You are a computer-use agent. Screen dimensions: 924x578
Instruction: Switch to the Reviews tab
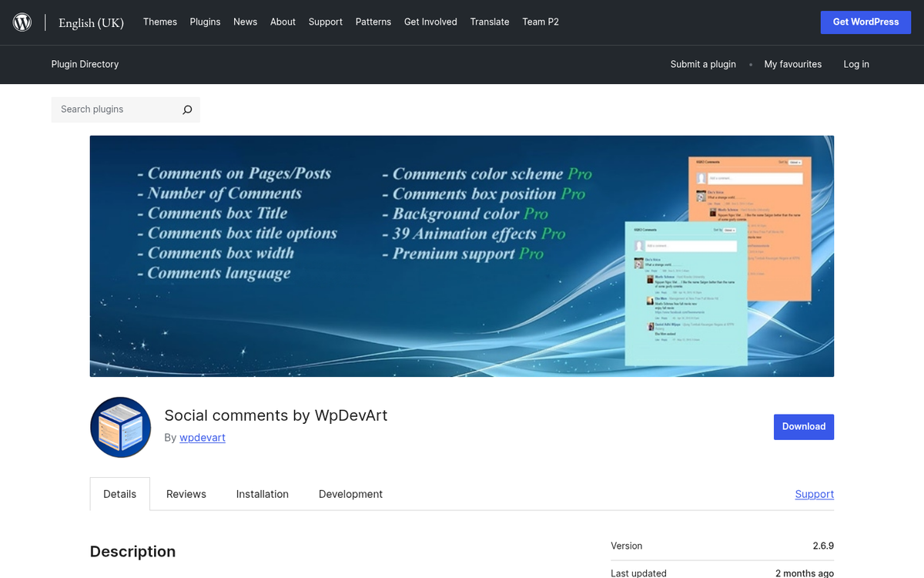(186, 494)
